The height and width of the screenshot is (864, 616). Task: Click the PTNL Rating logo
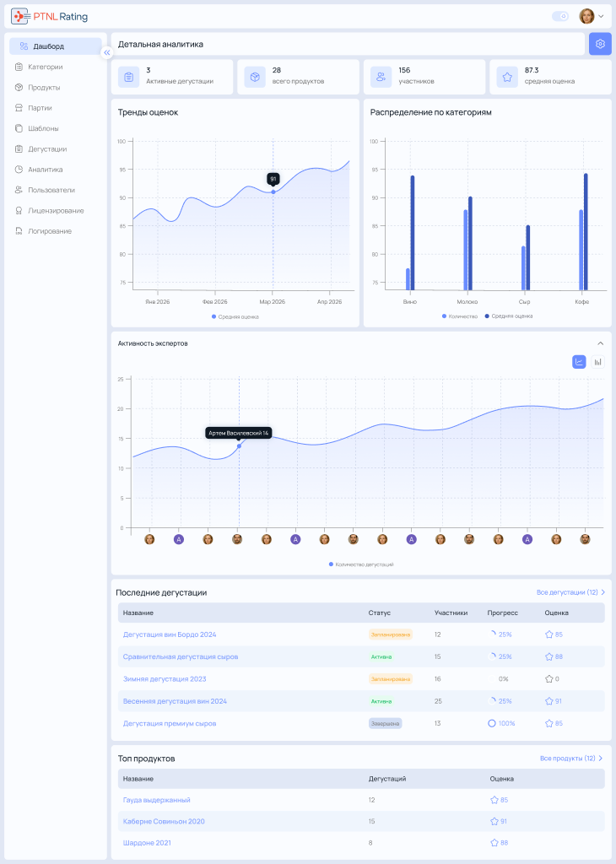50,17
